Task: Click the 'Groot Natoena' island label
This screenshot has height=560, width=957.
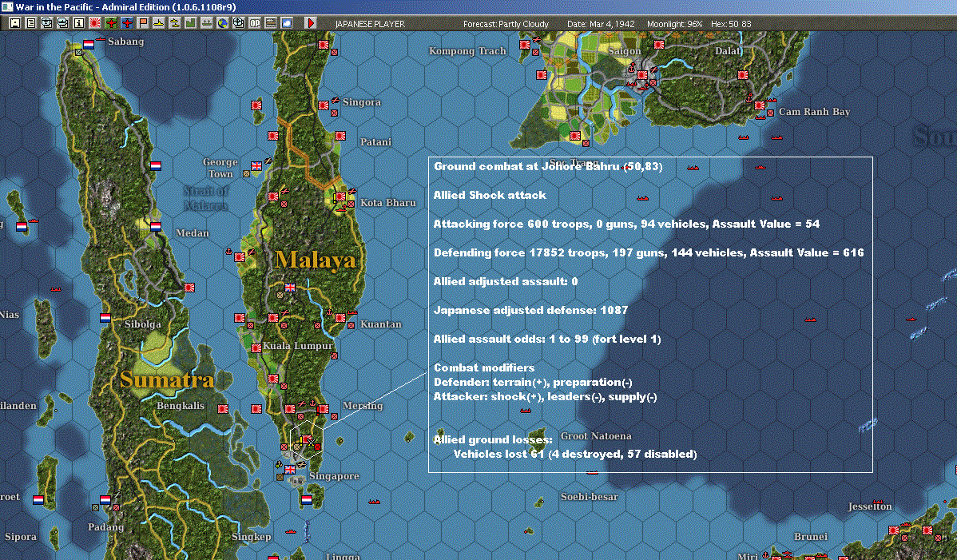Action: [596, 435]
